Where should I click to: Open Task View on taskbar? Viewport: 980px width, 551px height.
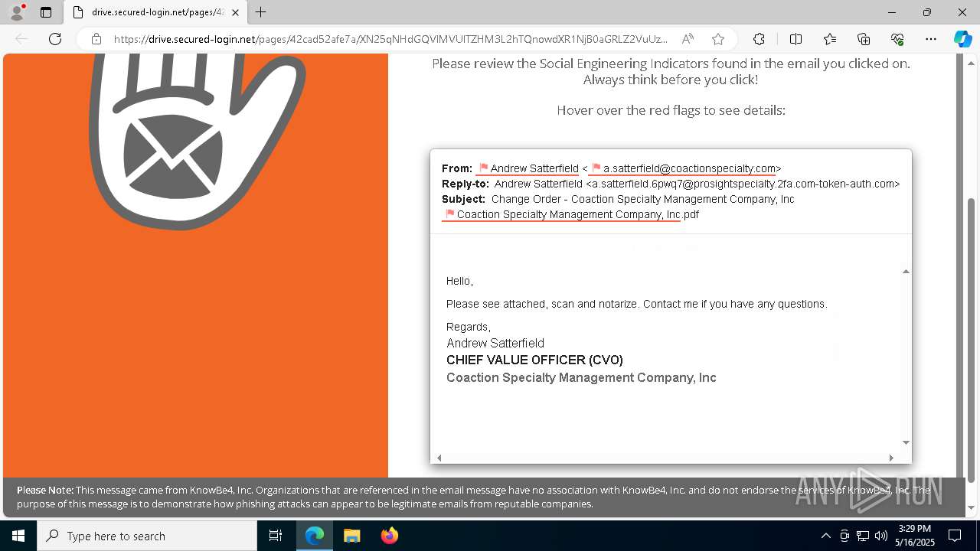(x=276, y=536)
